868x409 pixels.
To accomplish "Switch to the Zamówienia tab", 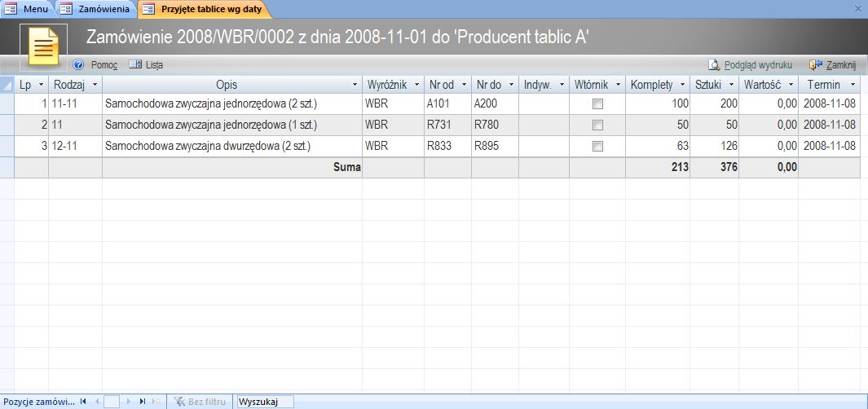I will click(95, 8).
